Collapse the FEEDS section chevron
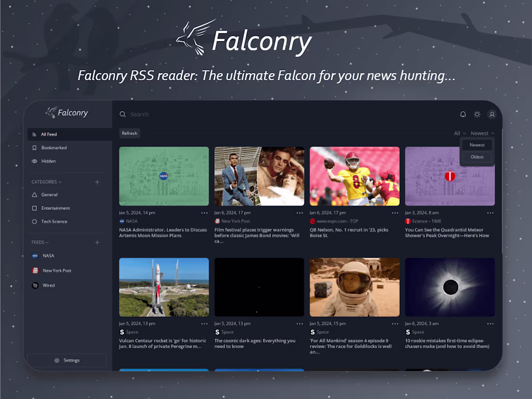Screen dimensions: 532x399 coord(47,242)
